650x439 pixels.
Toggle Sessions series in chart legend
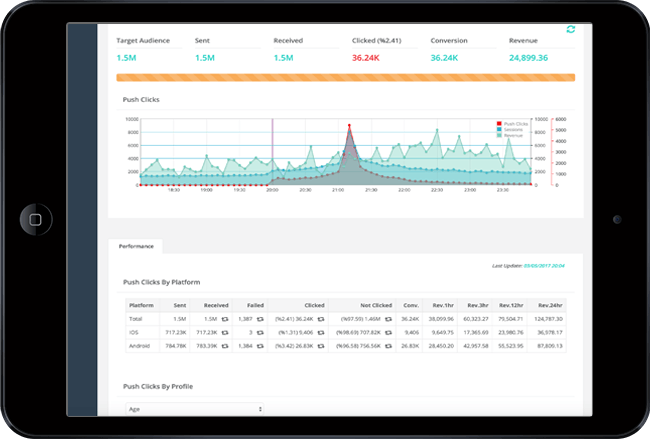510,129
